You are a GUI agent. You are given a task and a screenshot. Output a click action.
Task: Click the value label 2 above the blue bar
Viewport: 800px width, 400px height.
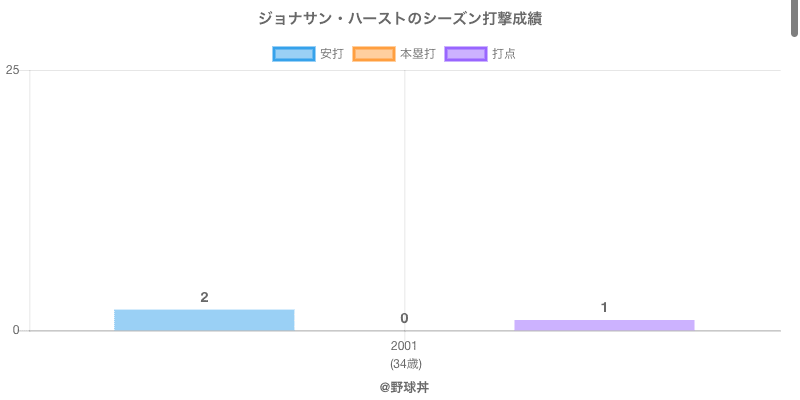coord(204,297)
